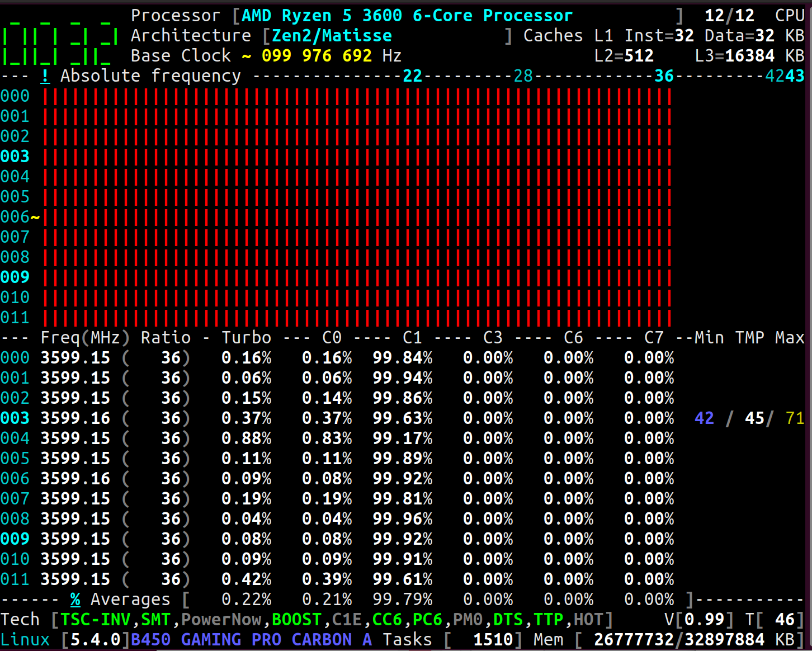812x651 pixels.
Task: Click frequency scale marker 36
Action: (664, 76)
